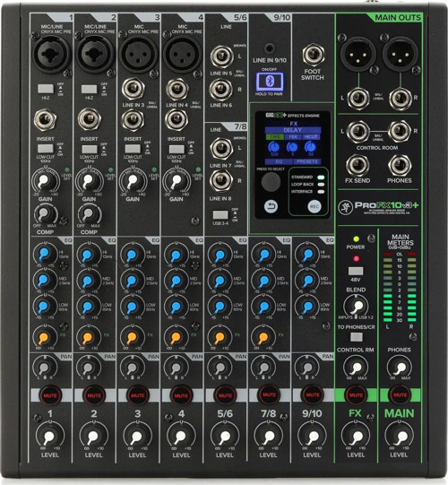
Task: Tap the Bluetooth pairing button
Action: [270, 82]
